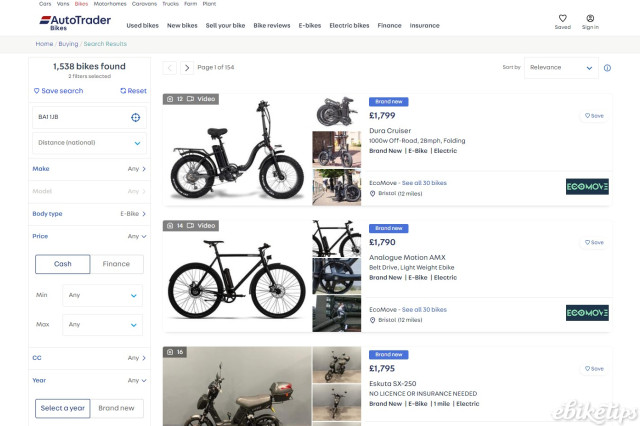Choose the Select a year option
Viewport: 640px width, 426px height.
62,408
